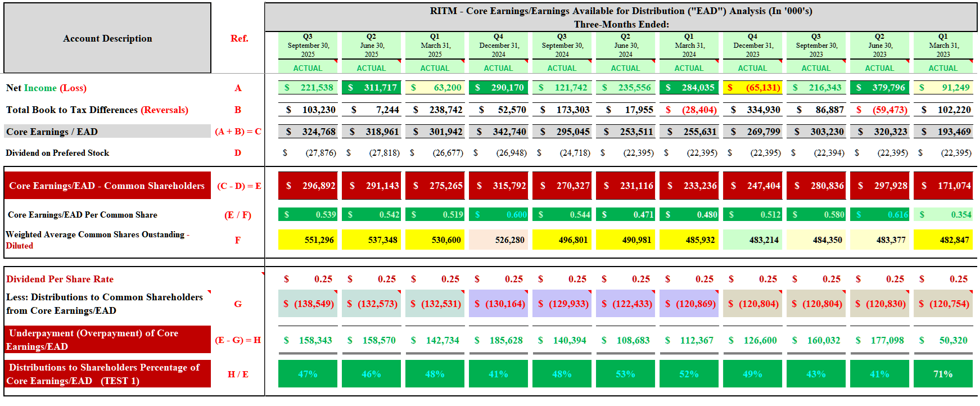Viewport: 980px width, 406px height.
Task: Select book to tax value 334,930
Action: (x=752, y=110)
